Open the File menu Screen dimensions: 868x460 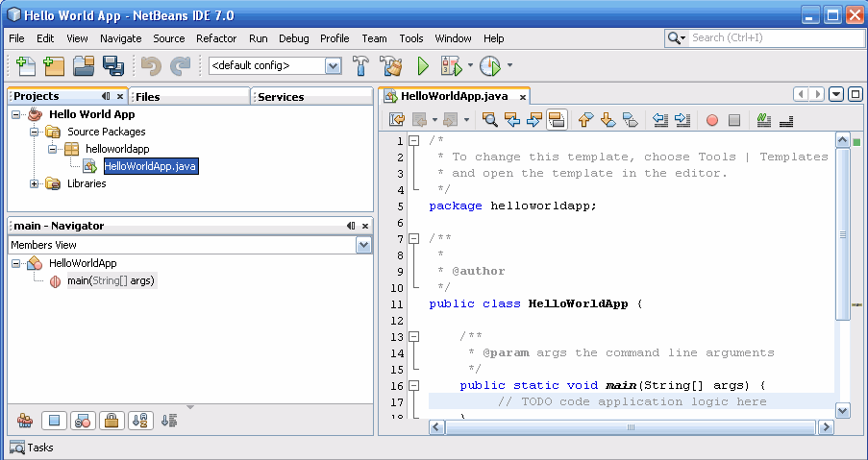pyautogui.click(x=16, y=38)
